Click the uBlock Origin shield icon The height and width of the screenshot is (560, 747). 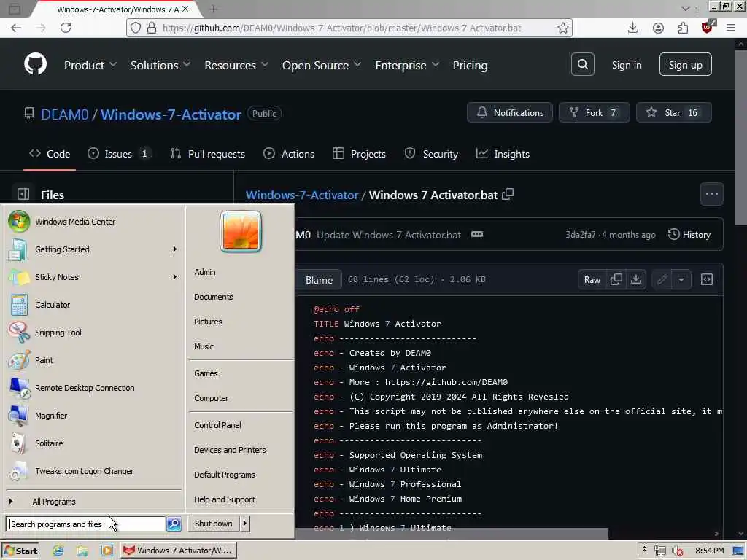[x=708, y=27]
